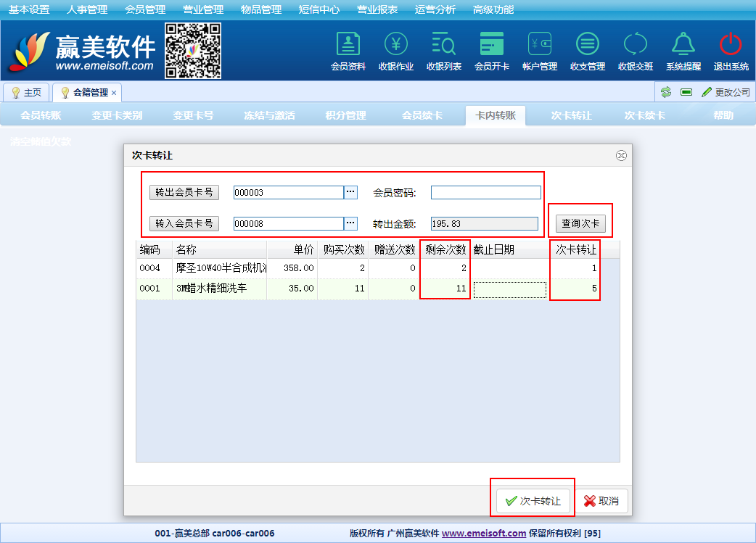Click the green refresh icon near 更改公司
Viewport: 756px width, 543px height.
665,92
